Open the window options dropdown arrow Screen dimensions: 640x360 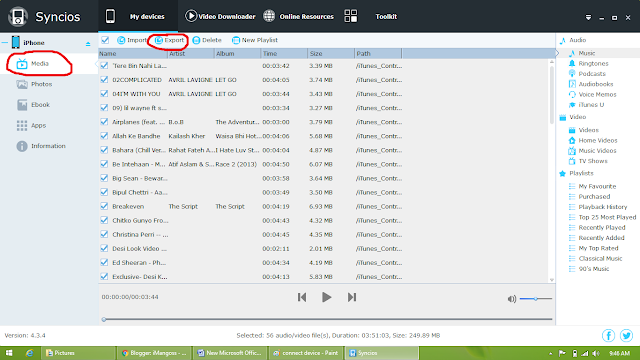click(588, 18)
